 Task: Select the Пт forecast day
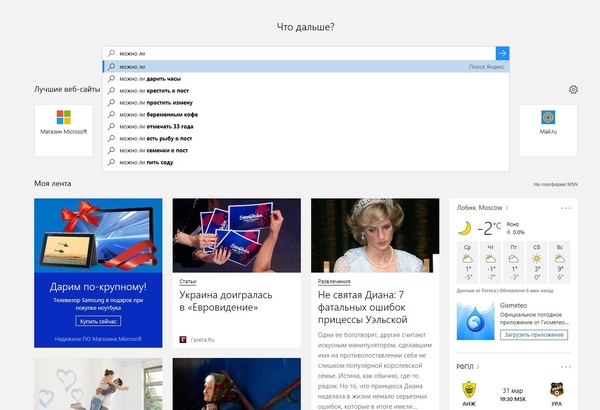[514, 262]
